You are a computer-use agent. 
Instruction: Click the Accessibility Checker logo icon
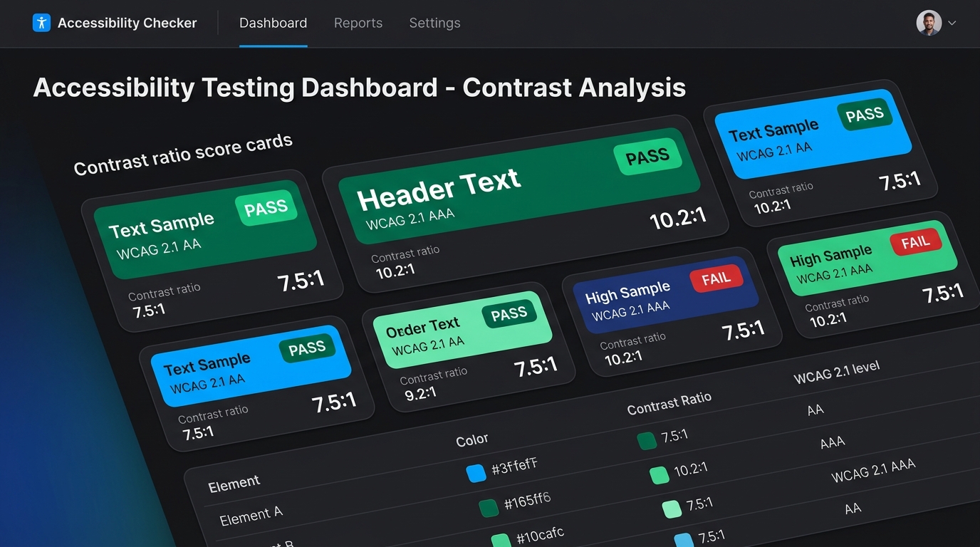(42, 23)
